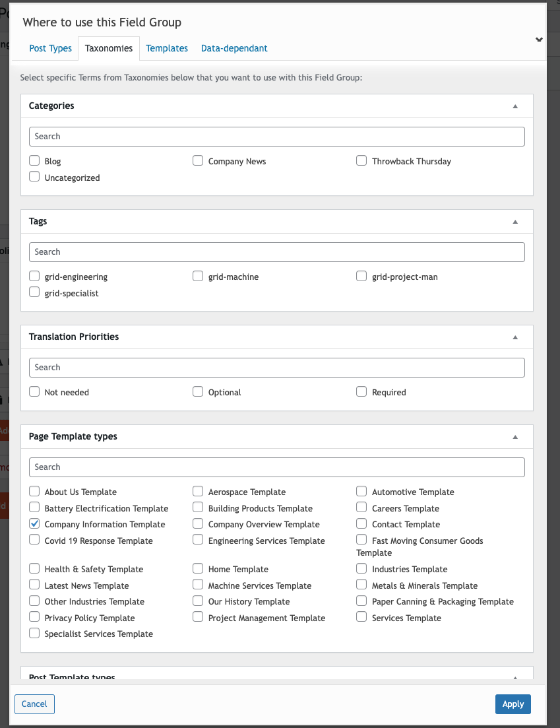Focus the Tags search field
560x728 pixels.
tap(277, 252)
